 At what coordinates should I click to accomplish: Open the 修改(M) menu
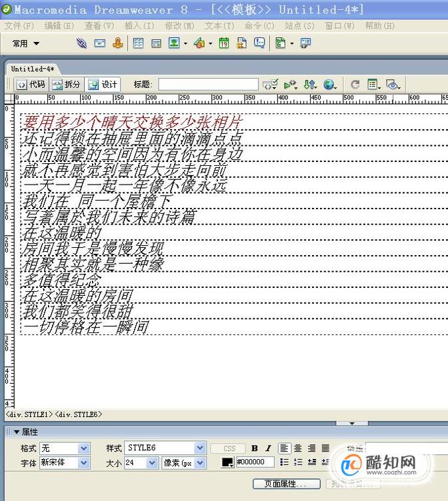pyautogui.click(x=179, y=25)
